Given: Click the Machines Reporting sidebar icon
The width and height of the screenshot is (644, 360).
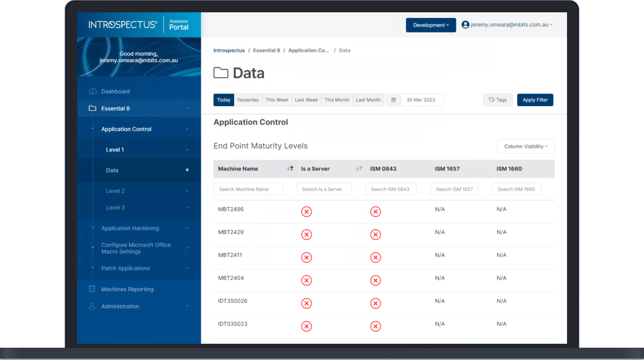Looking at the screenshot, I should point(92,289).
